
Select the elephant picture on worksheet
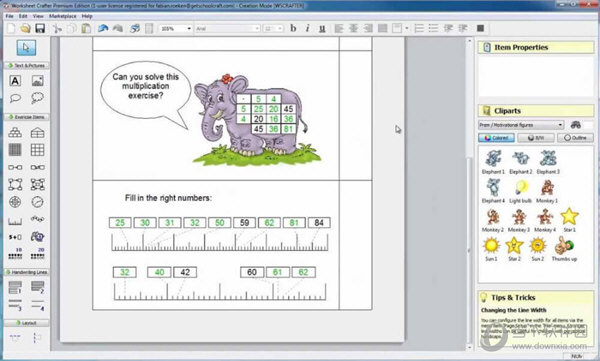coord(256,121)
